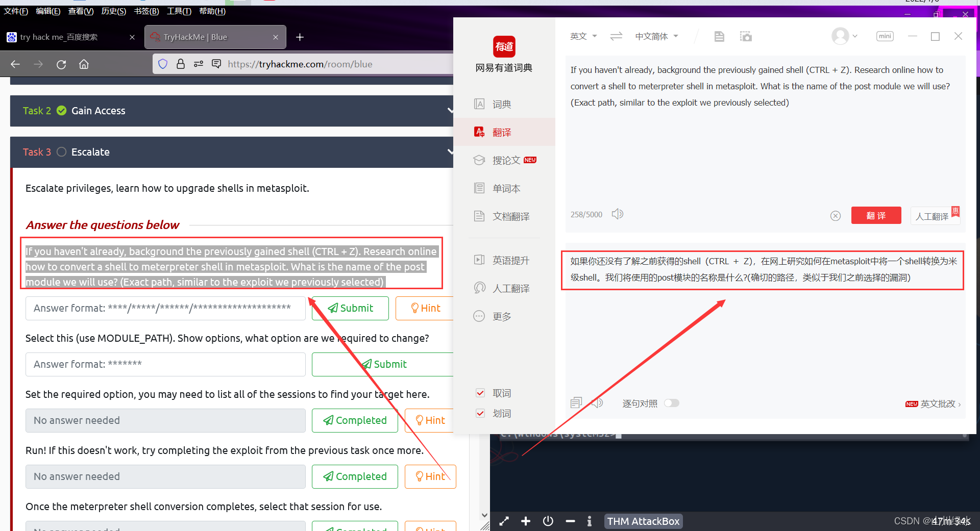Click the red 翻译 translate button
The width and height of the screenshot is (980, 531).
click(876, 215)
